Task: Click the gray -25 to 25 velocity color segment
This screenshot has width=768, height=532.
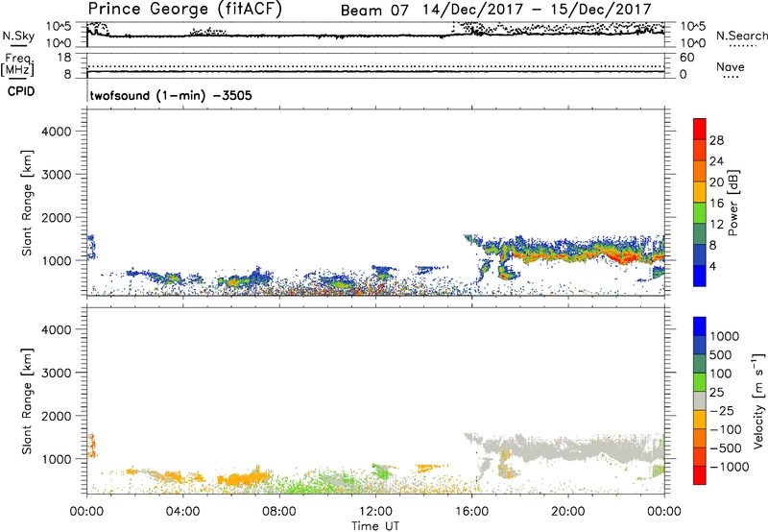Action: (700, 400)
